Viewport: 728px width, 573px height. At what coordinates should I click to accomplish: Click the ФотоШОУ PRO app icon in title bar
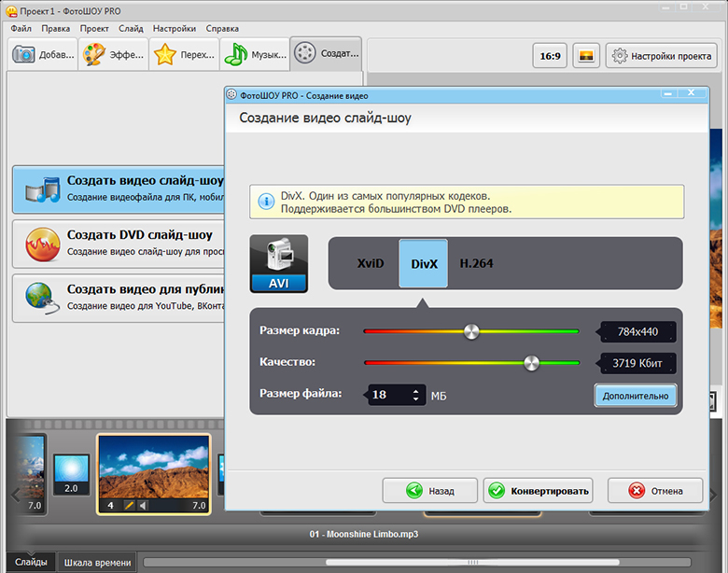pos(11,10)
